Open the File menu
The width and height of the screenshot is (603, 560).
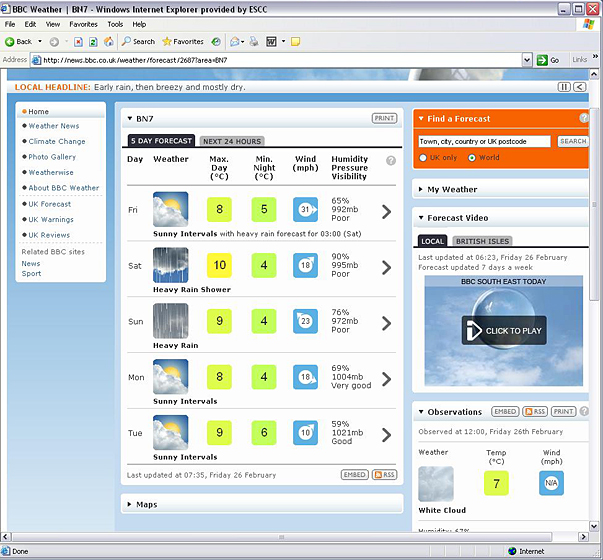point(10,24)
